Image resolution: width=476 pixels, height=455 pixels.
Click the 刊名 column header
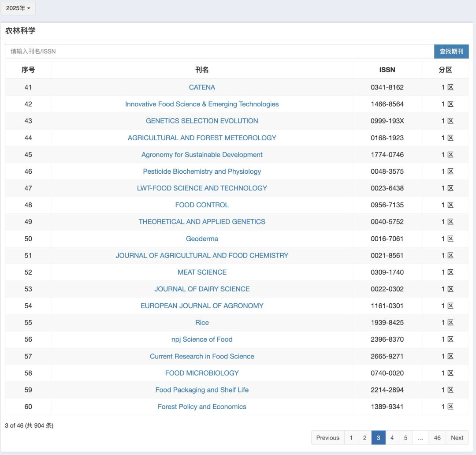[x=202, y=70]
